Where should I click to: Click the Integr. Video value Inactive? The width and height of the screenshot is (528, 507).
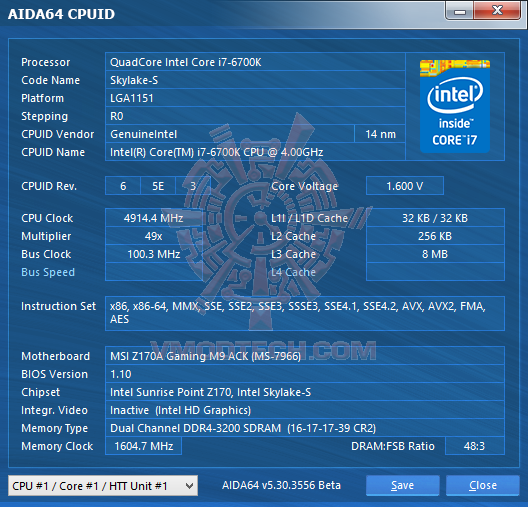(x=305, y=410)
